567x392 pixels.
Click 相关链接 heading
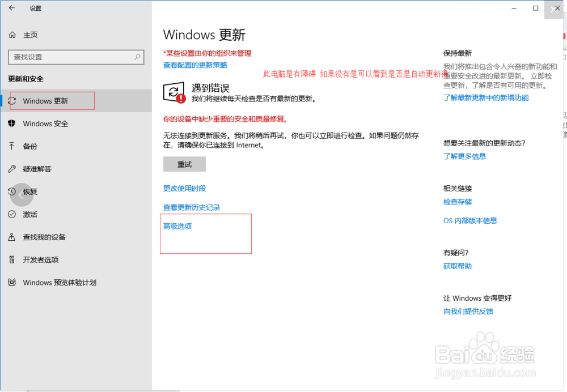point(458,188)
